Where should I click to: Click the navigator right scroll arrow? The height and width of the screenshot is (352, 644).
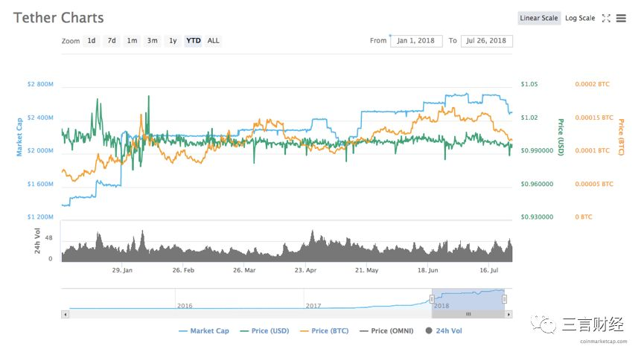(x=509, y=314)
